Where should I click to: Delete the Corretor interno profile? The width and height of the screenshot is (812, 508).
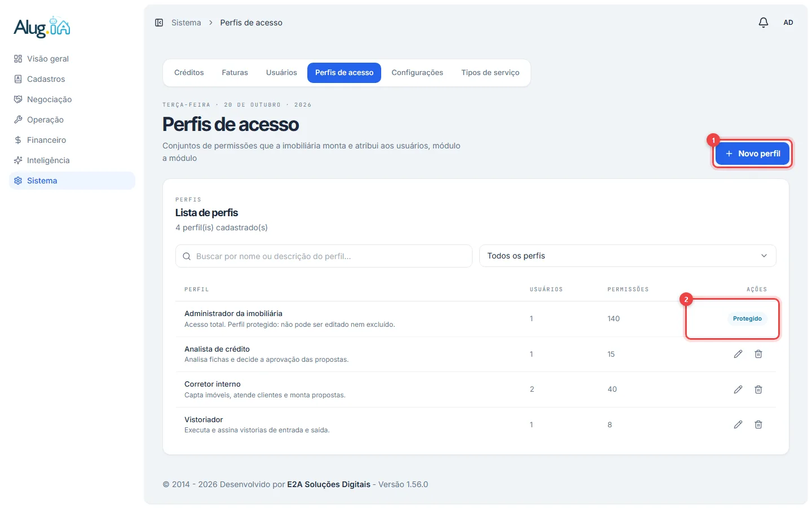tap(758, 389)
